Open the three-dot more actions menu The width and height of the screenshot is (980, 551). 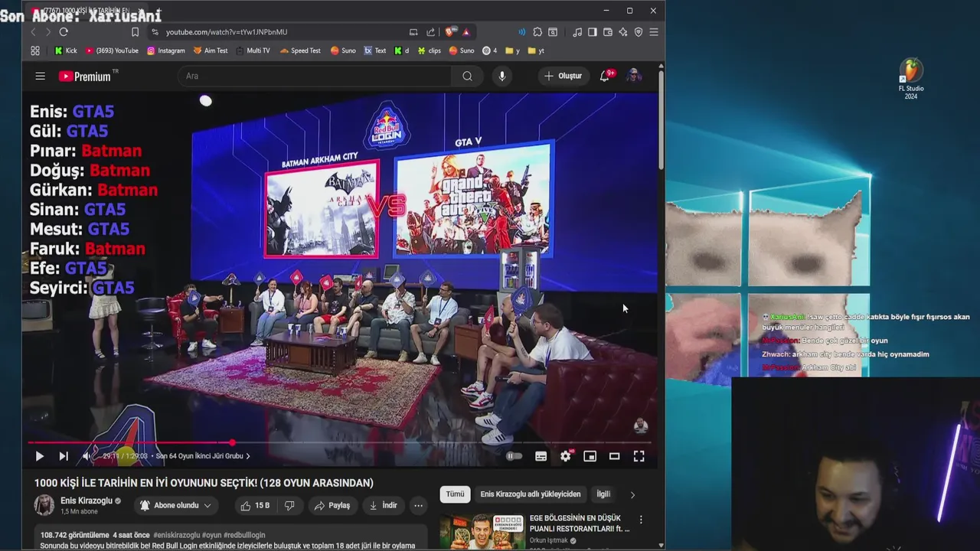tap(418, 506)
